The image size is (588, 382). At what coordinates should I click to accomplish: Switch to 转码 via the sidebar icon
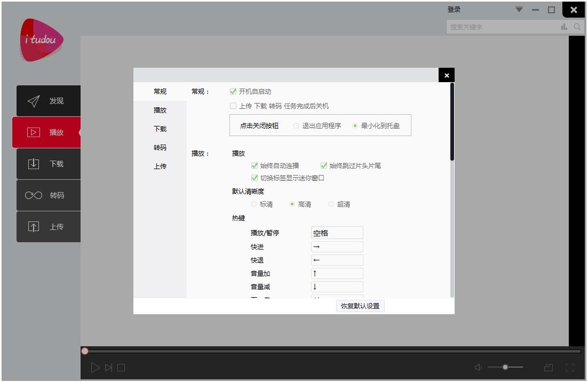pyautogui.click(x=33, y=195)
